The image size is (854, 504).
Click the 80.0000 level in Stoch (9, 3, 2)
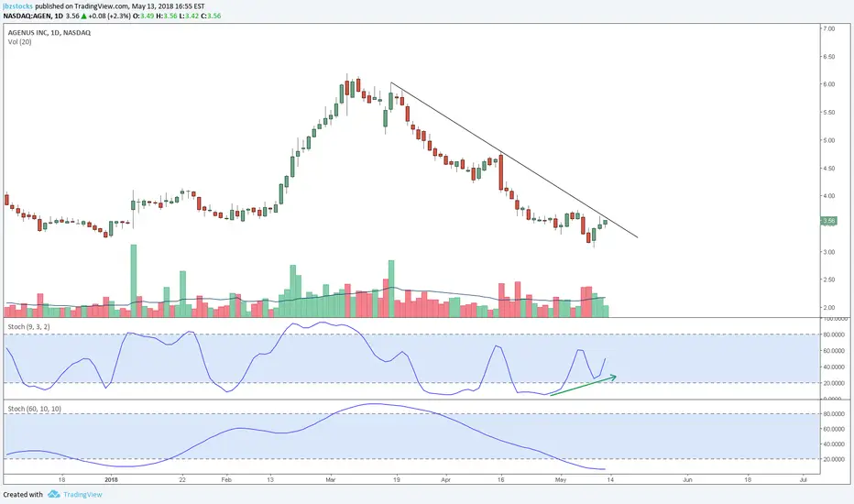pos(833,334)
